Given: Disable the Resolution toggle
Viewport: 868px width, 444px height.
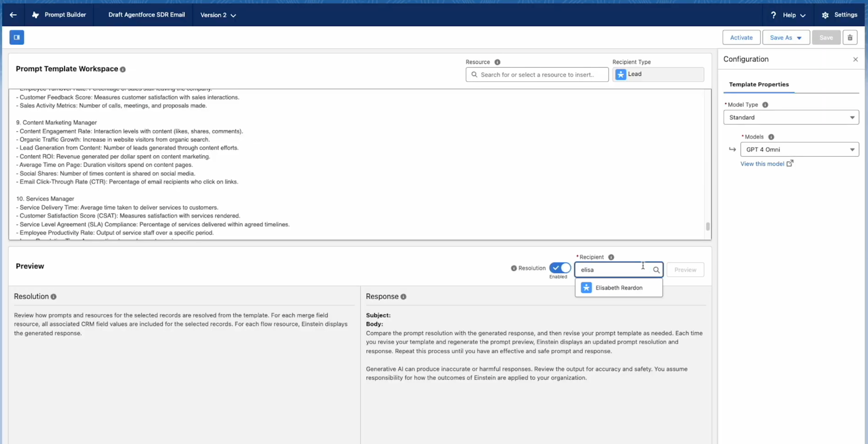Looking at the screenshot, I should (x=560, y=268).
